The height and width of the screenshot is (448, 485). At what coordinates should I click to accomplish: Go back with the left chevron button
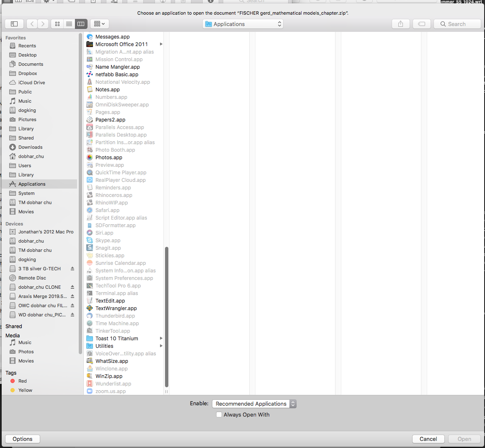click(x=32, y=24)
